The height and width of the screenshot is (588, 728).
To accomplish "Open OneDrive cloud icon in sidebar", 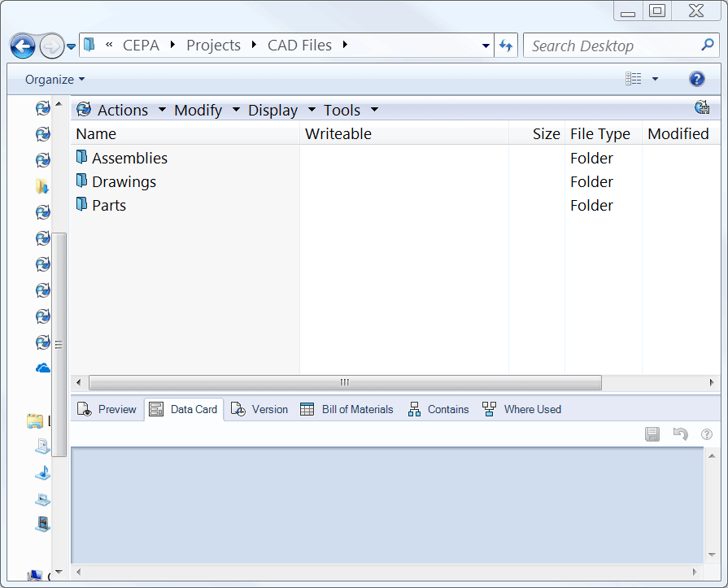I will 43,368.
